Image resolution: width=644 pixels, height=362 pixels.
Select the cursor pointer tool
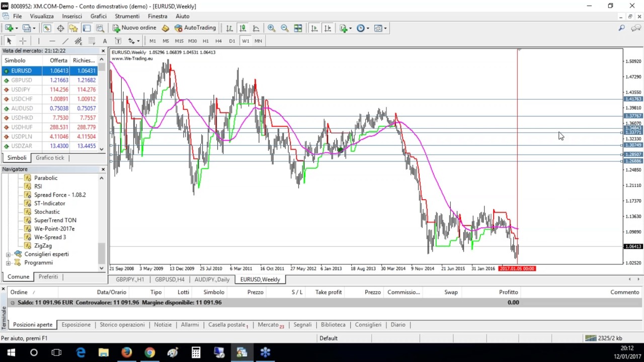point(9,41)
